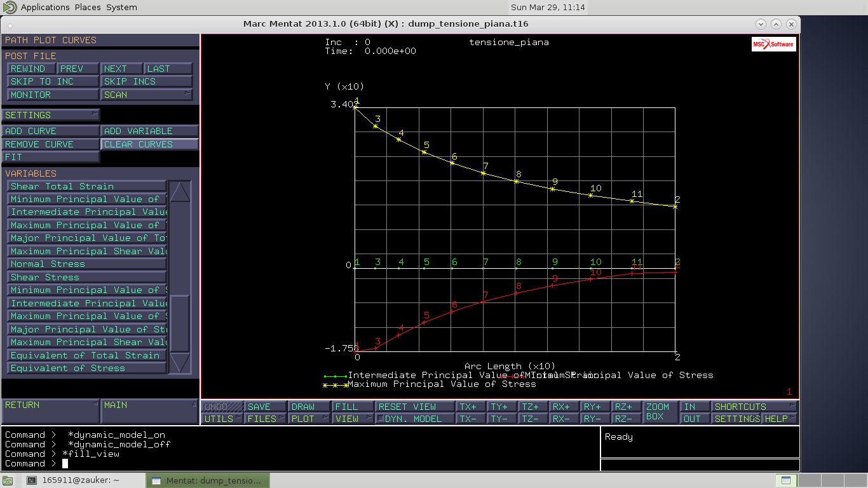The height and width of the screenshot is (488, 868).
Task: Click RX- rotate button
Action: (x=565, y=419)
